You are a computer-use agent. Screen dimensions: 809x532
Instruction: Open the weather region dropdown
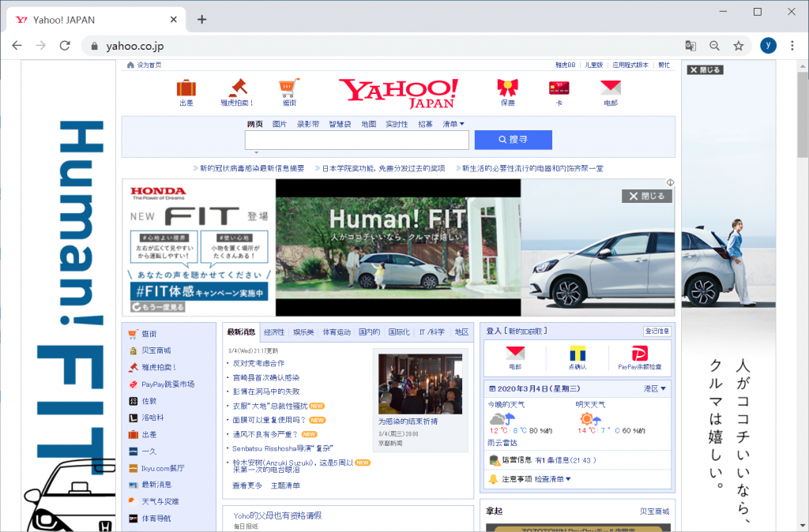point(654,388)
